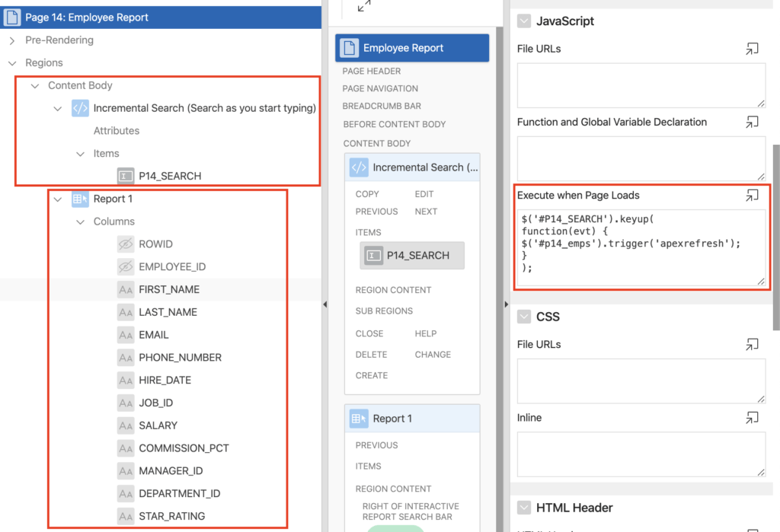Click the expand layout arrows icon above Employee Report
Image resolution: width=780 pixels, height=532 pixels.
pyautogui.click(x=364, y=5)
